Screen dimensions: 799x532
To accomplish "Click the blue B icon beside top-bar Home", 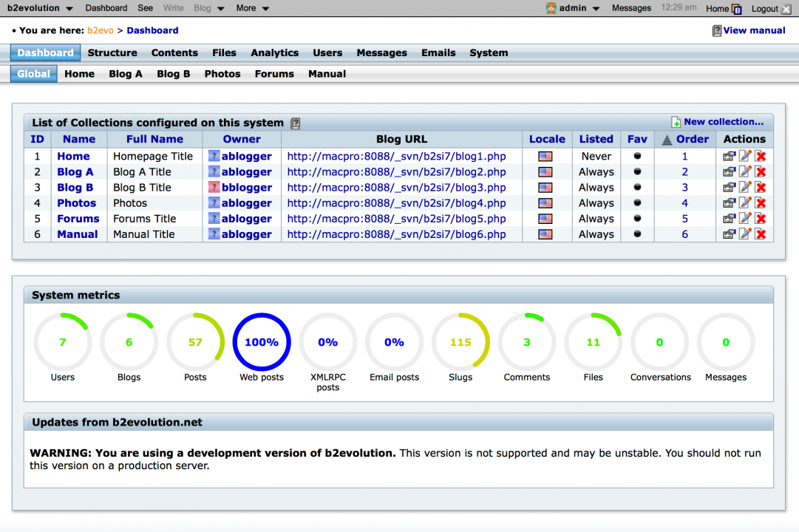I will [737, 9].
